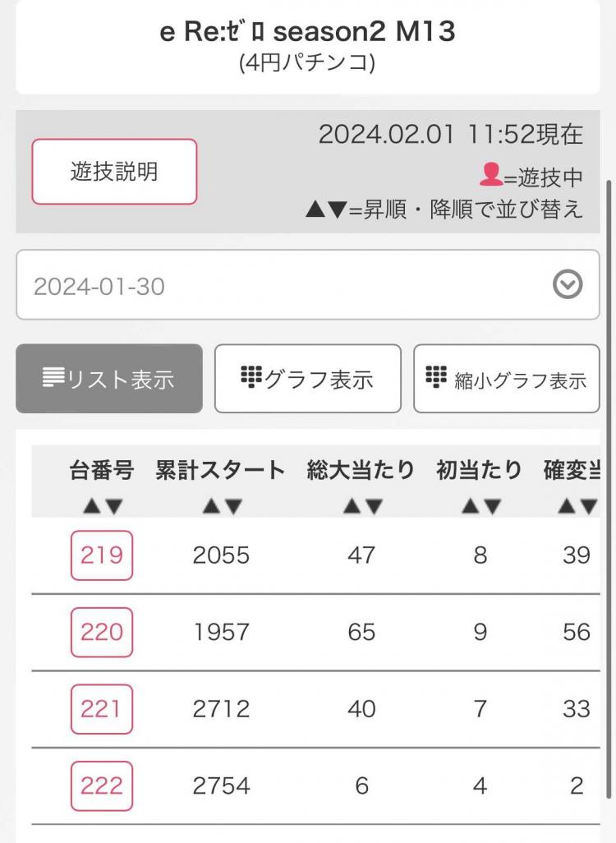Click the ascending arrow under 確変当たり column
Viewport: 616px width, 843px height.
coord(566,506)
